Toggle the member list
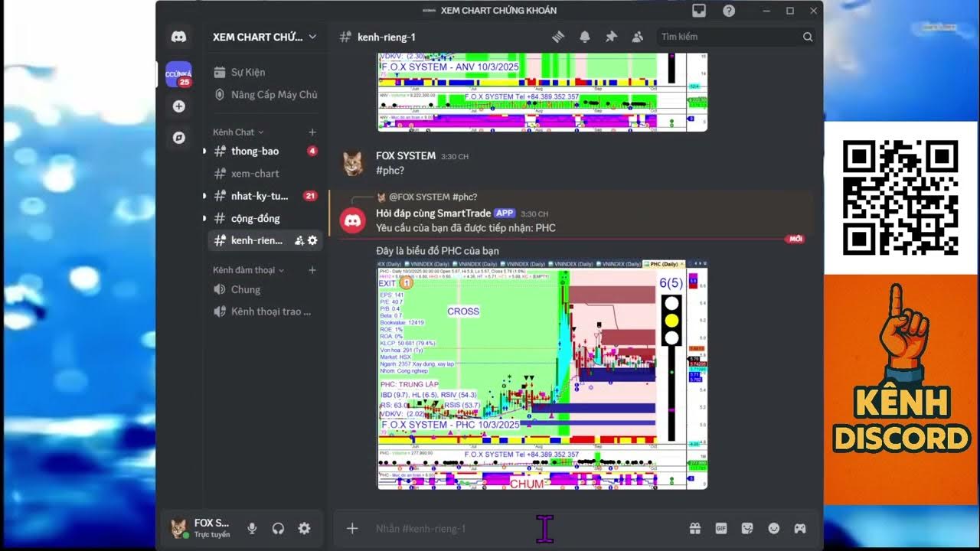Viewport: 980px width, 551px height. coord(637,37)
